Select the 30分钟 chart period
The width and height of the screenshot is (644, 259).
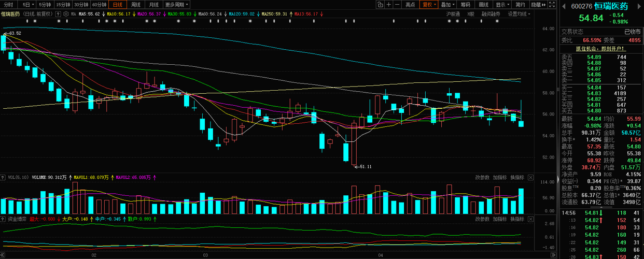[81, 4]
